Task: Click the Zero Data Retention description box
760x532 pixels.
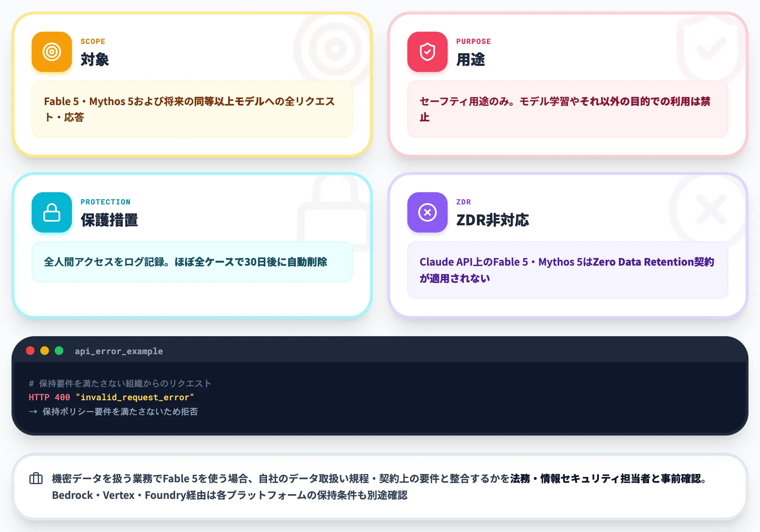Action: pos(568,270)
